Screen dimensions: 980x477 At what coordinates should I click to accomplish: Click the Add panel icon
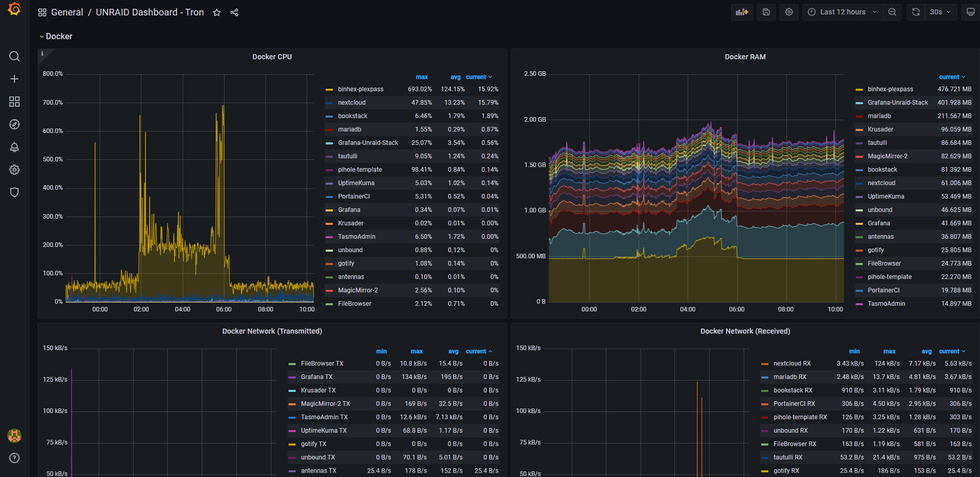point(742,12)
